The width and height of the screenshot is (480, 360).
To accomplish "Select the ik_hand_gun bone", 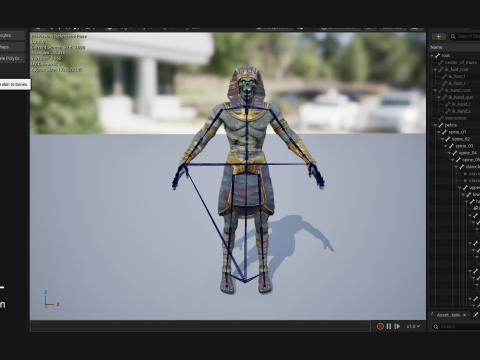I will tap(461, 97).
